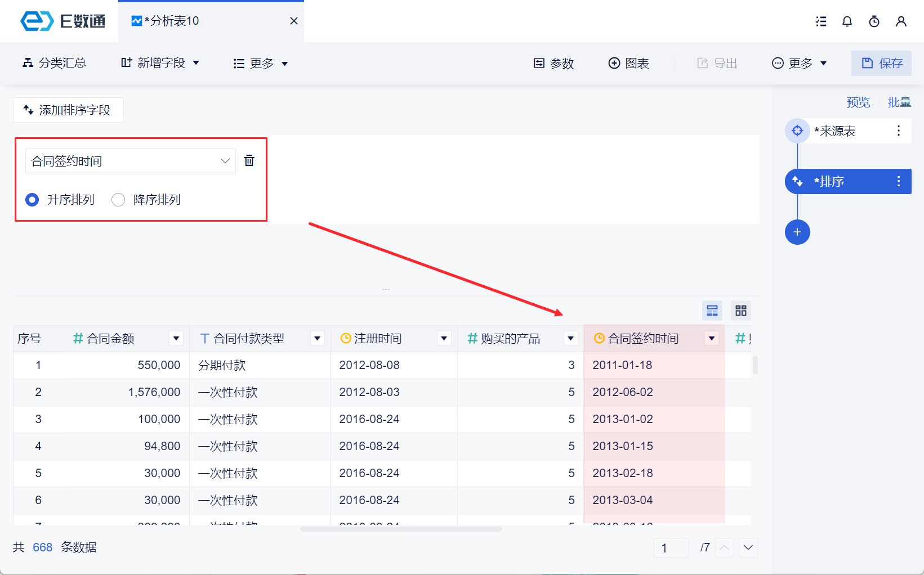Click the vertical table scrollbar
The width and height of the screenshot is (924, 575).
click(755, 365)
